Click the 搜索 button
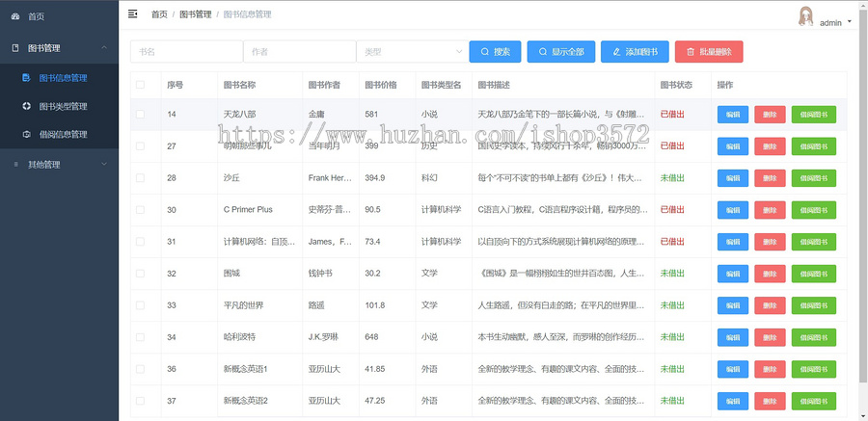Viewport: 868px width, 421px height. pyautogui.click(x=495, y=51)
